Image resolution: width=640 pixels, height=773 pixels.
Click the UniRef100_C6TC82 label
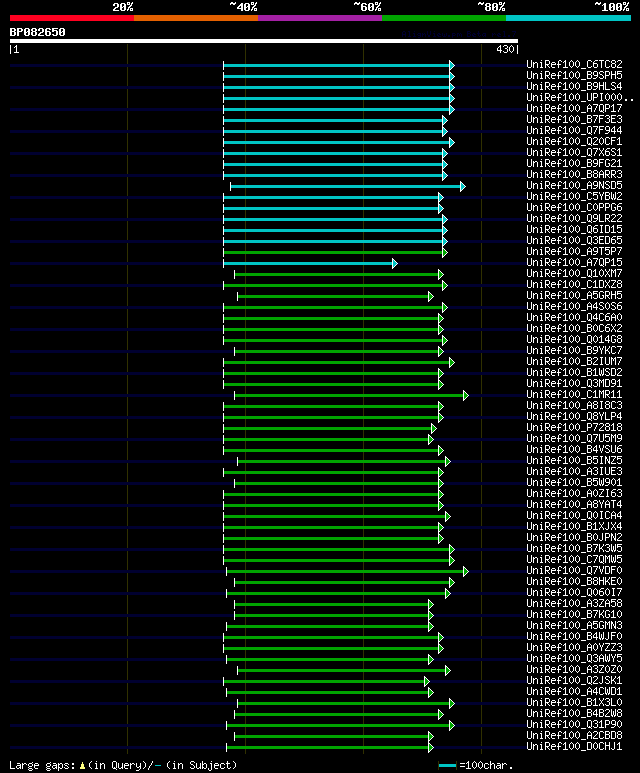574,65
